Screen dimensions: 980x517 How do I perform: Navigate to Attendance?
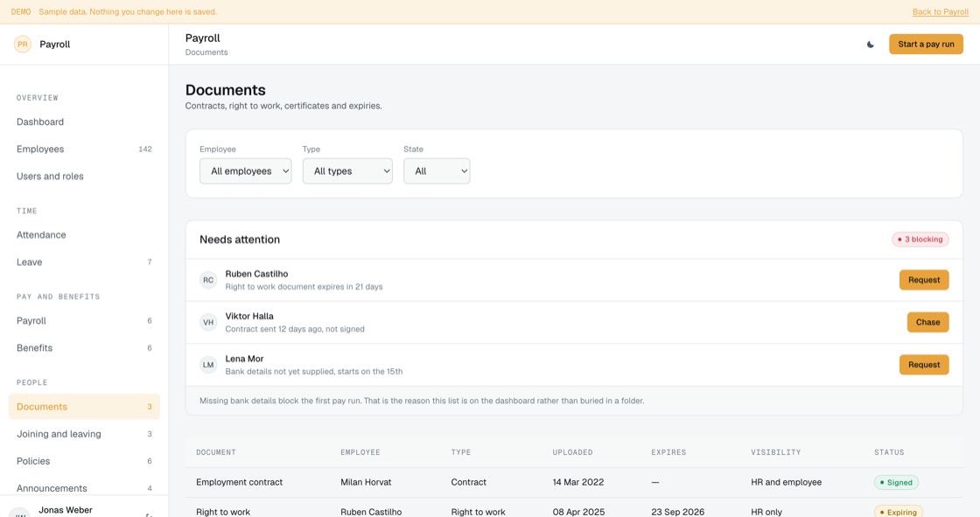click(x=84, y=235)
